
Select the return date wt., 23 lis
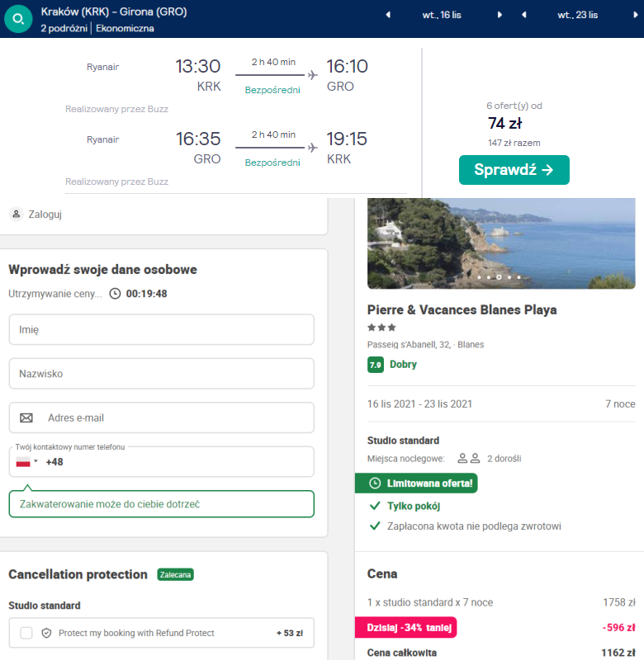pos(578,15)
